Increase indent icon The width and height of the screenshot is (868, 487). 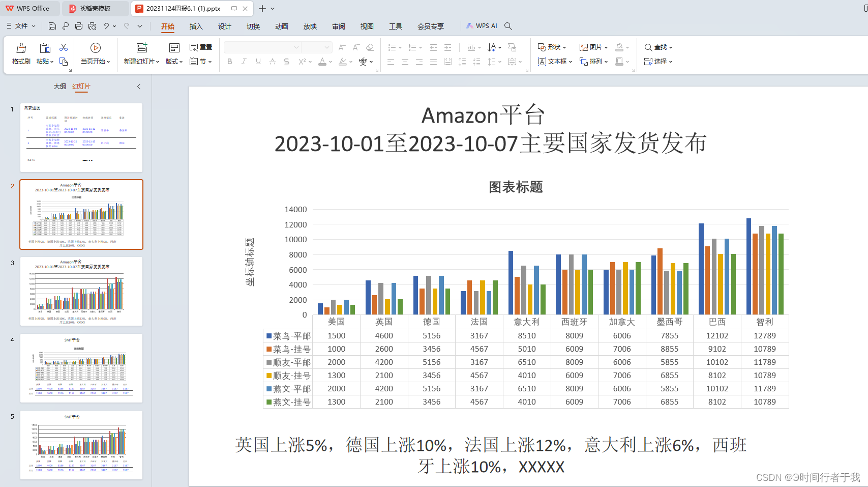tap(447, 47)
